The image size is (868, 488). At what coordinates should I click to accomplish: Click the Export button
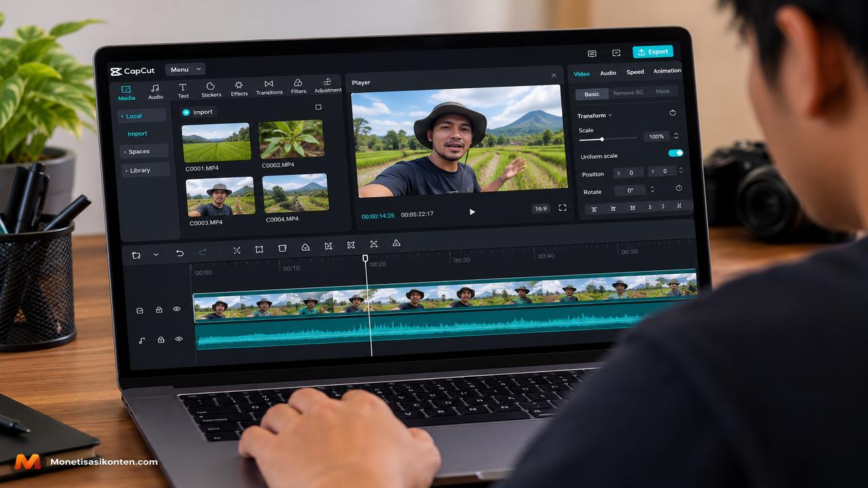point(653,52)
